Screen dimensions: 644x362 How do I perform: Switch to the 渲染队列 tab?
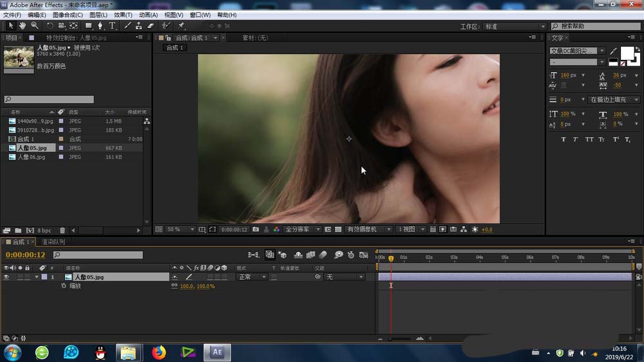click(53, 242)
